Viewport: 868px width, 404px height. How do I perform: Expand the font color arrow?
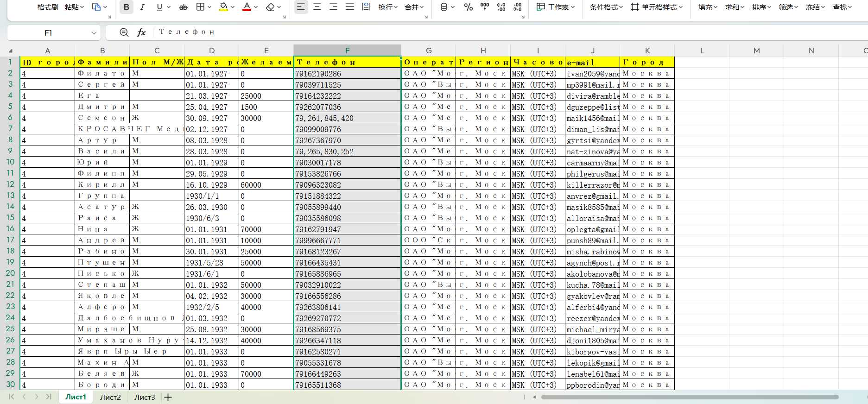(x=256, y=7)
